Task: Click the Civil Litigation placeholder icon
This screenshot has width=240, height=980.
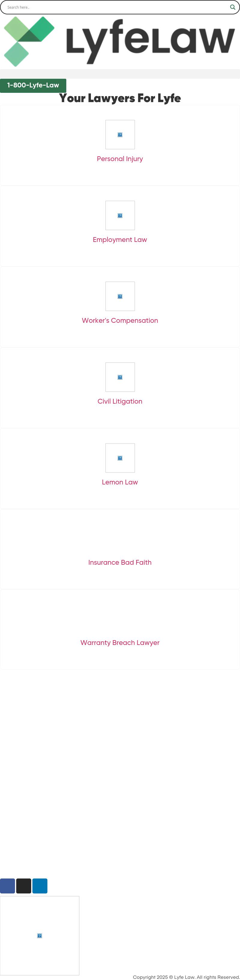Action: pyautogui.click(x=120, y=377)
